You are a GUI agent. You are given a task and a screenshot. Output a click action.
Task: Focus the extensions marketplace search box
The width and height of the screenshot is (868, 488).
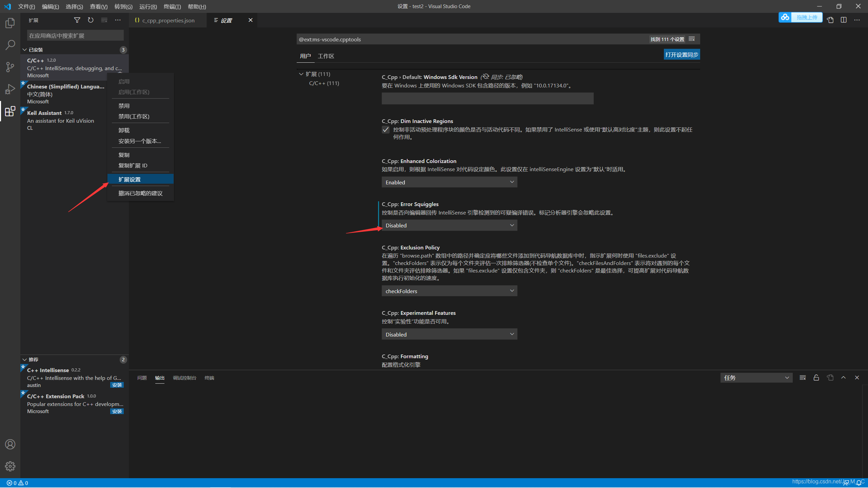tap(75, 36)
